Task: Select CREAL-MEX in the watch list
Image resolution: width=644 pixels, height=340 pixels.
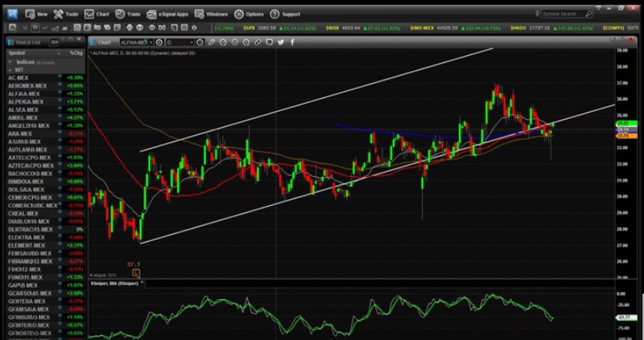Action: click(x=46, y=214)
